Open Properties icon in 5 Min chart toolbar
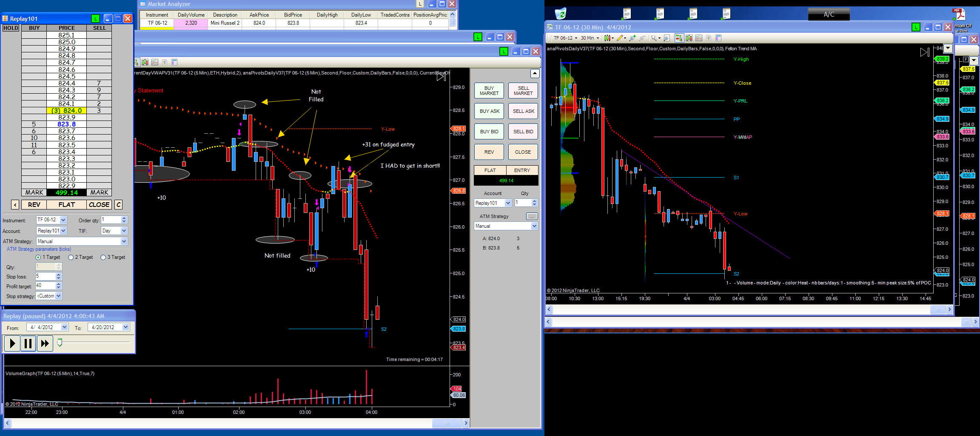 [174, 62]
